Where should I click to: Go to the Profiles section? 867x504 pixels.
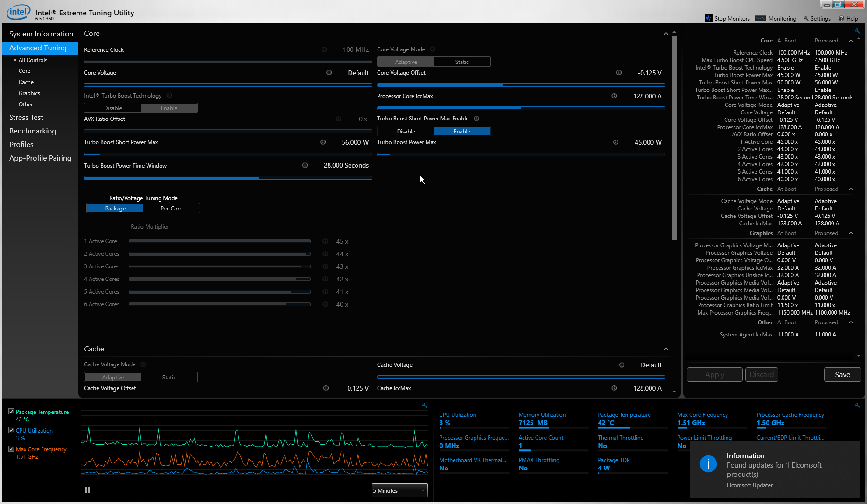tap(21, 145)
